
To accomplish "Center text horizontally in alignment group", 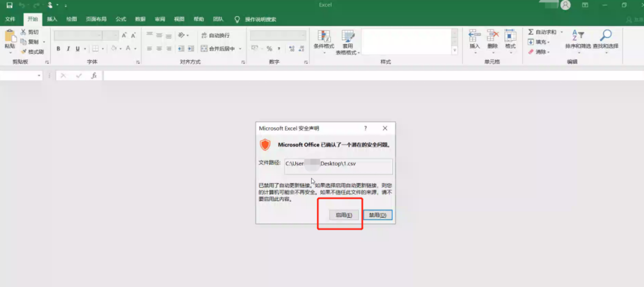I will 159,48.
